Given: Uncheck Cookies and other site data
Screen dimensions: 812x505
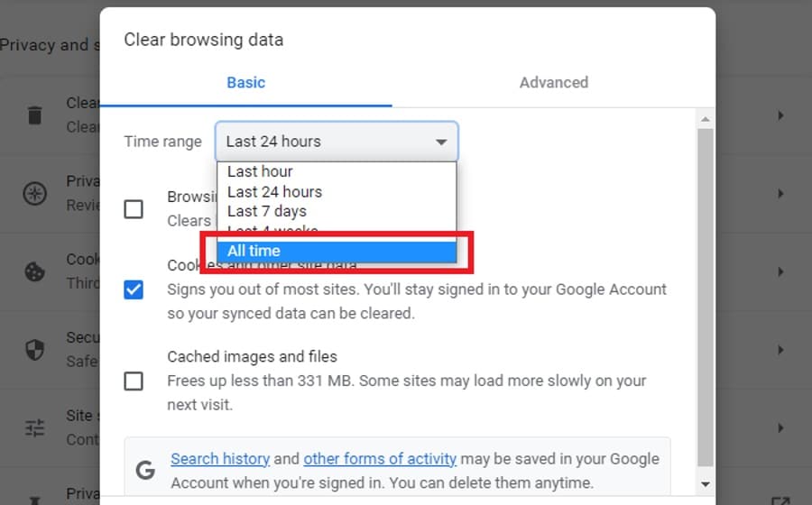Looking at the screenshot, I should (x=134, y=289).
